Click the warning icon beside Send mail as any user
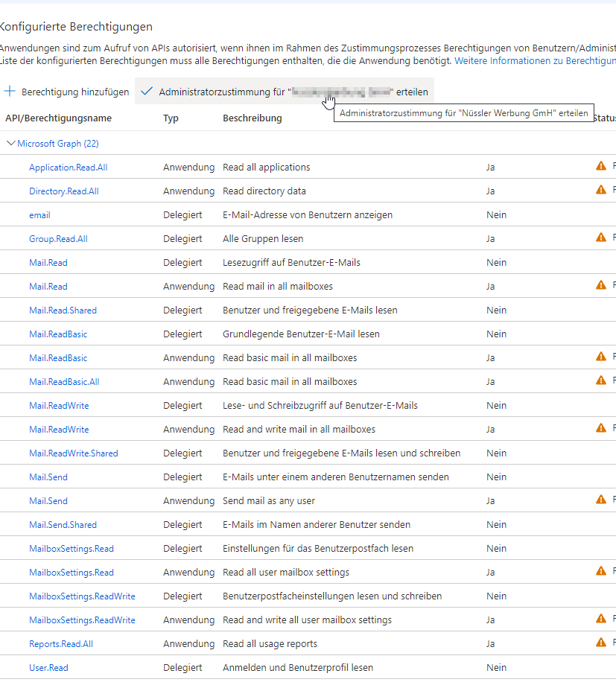 pos(601,500)
